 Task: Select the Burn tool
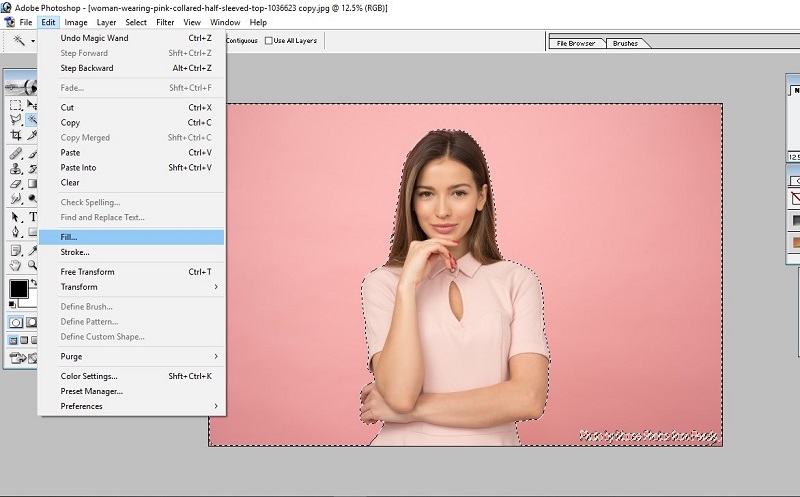(x=32, y=198)
